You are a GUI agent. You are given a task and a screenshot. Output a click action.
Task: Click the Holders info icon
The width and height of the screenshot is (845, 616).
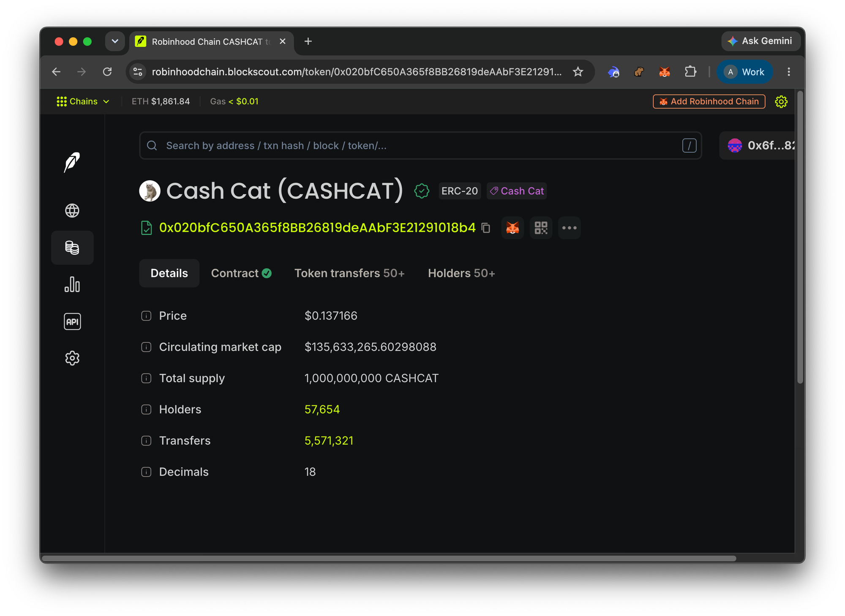[x=146, y=410]
